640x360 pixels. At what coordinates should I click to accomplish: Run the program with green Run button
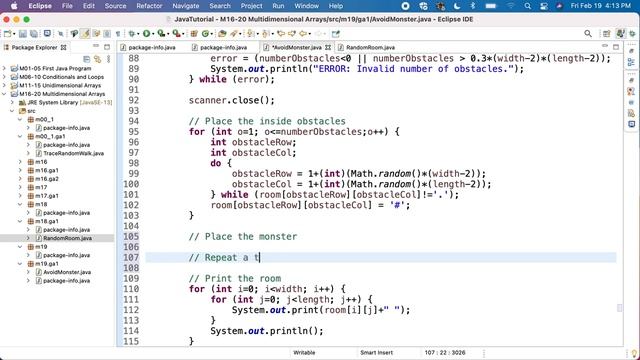146,34
